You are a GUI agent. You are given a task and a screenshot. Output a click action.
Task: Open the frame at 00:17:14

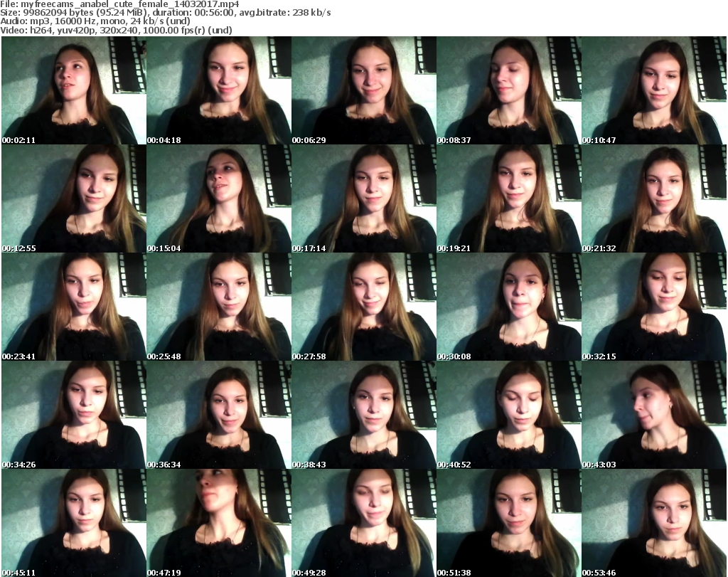pos(363,198)
